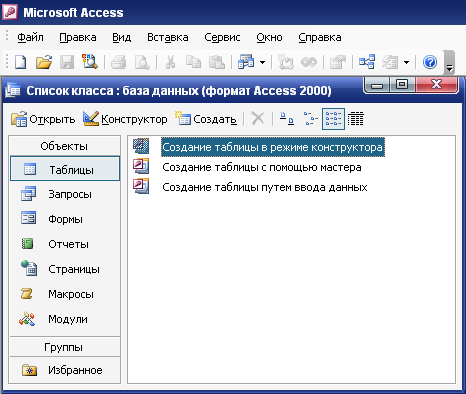Select Формы in the objects pane

coord(65,219)
